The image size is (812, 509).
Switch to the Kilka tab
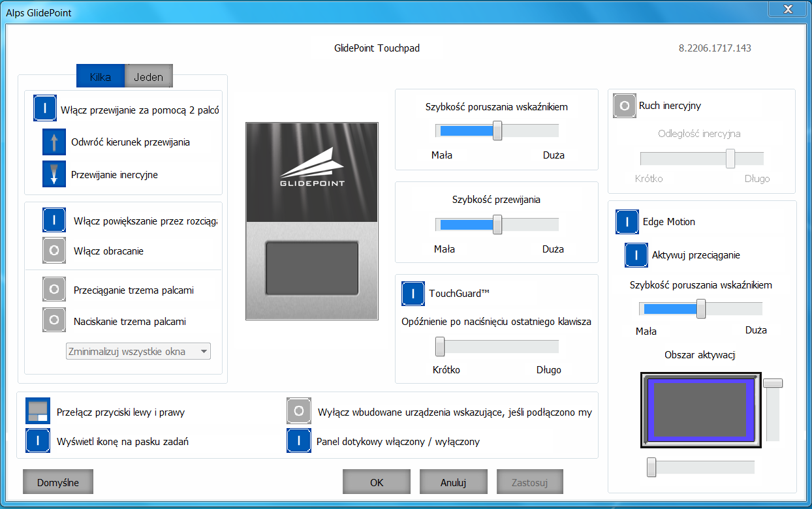(101, 76)
